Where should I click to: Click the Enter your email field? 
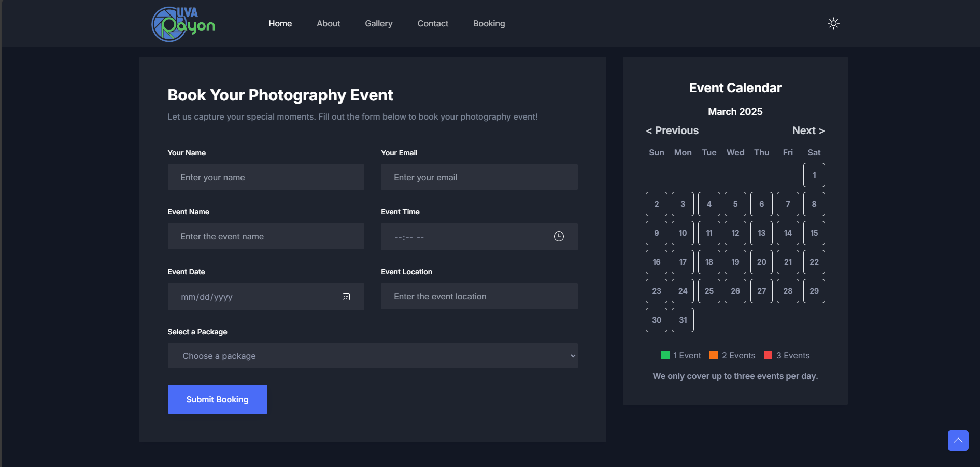pyautogui.click(x=478, y=177)
